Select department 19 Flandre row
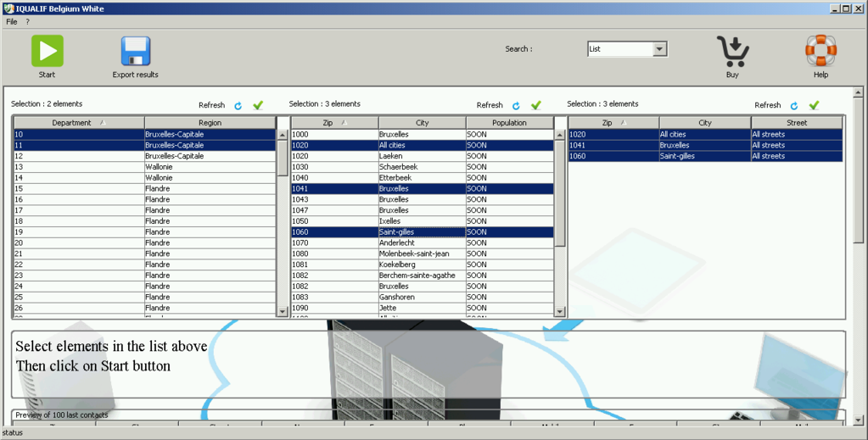The height and width of the screenshot is (440, 868). 144,232
